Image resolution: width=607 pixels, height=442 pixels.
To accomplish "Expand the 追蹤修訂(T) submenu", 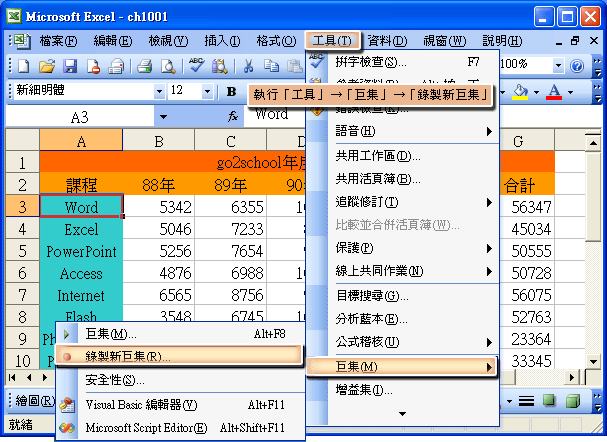I will click(x=402, y=202).
